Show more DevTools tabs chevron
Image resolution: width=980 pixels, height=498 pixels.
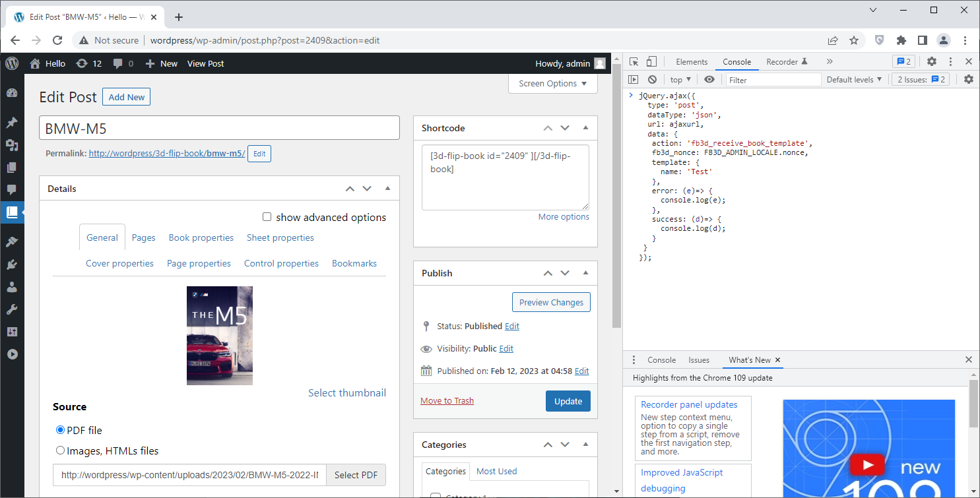pos(830,62)
